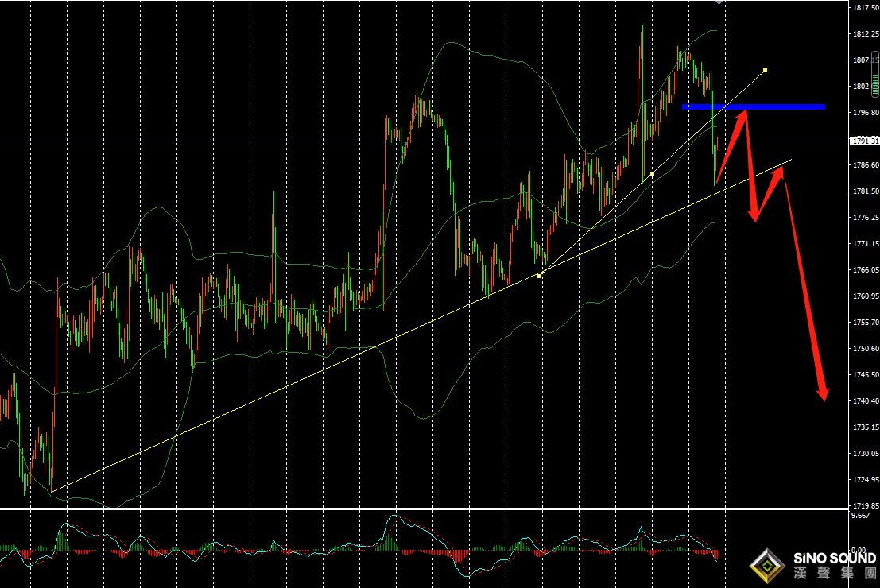Click the lowest yellow anchor square on steep trendline

click(540, 276)
